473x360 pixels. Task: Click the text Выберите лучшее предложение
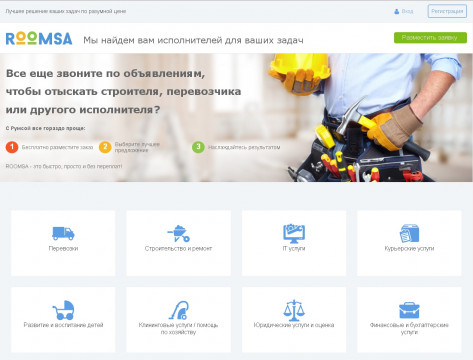click(x=137, y=147)
